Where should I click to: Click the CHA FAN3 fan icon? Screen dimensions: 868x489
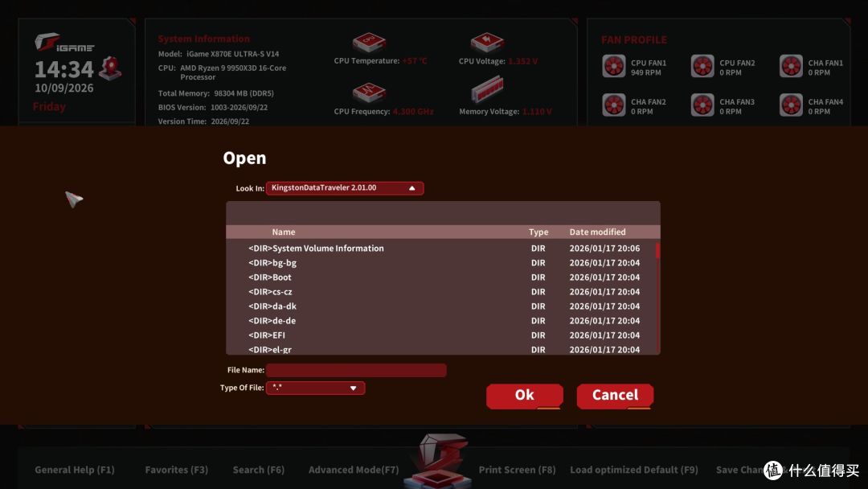point(702,105)
